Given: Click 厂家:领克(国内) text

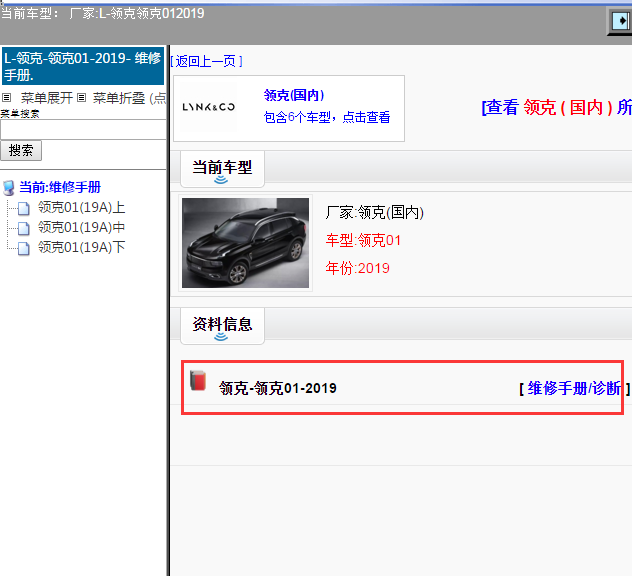Looking at the screenshot, I should tap(375, 212).
